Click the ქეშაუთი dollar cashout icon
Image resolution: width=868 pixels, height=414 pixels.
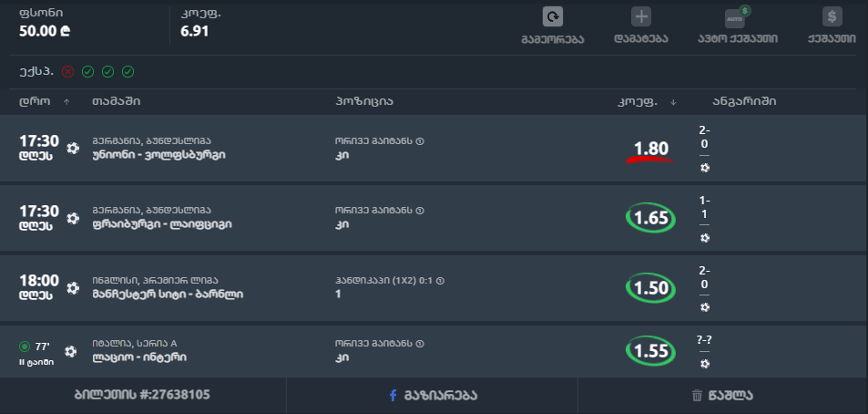831,17
